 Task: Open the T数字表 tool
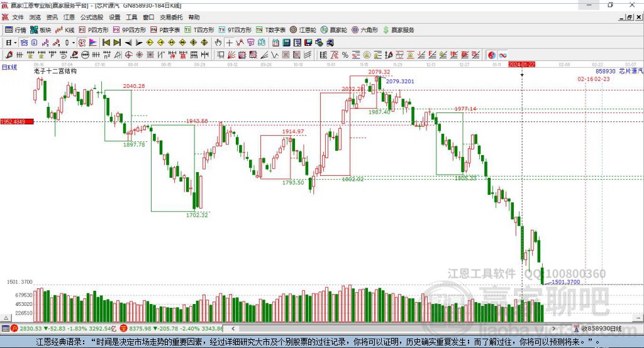[270, 30]
